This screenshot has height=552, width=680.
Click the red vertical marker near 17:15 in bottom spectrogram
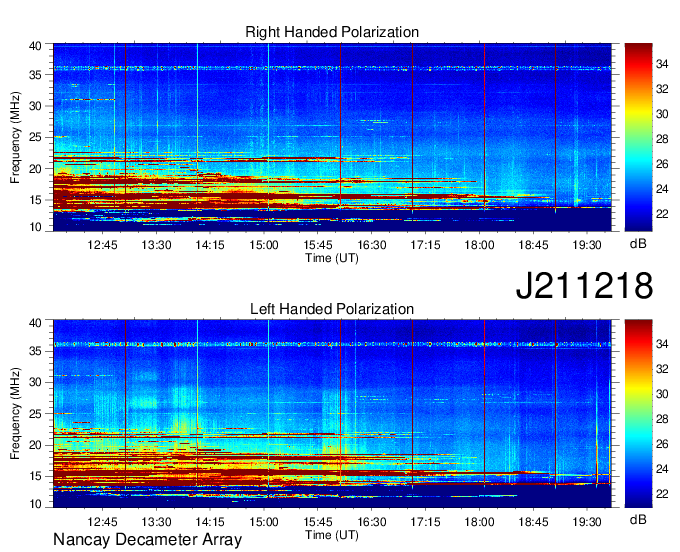click(412, 403)
